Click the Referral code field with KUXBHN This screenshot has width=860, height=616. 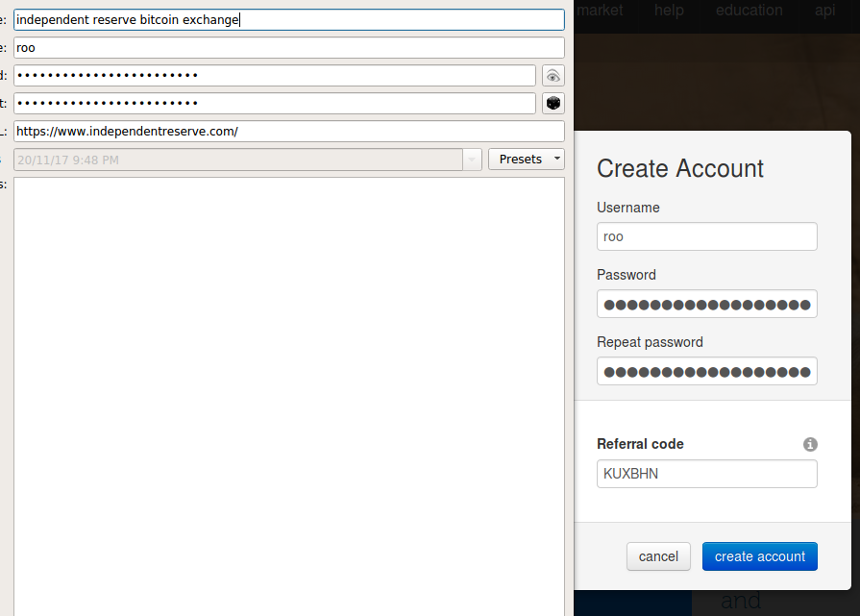[707, 474]
